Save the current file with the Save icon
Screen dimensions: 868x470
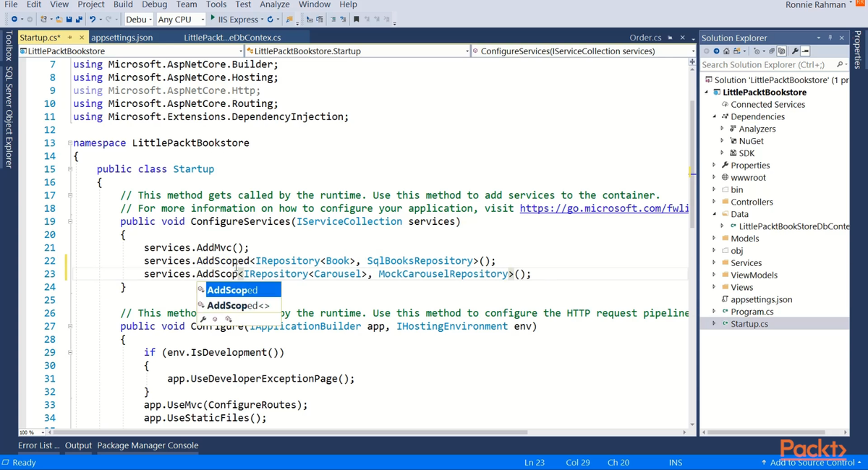tap(69, 19)
